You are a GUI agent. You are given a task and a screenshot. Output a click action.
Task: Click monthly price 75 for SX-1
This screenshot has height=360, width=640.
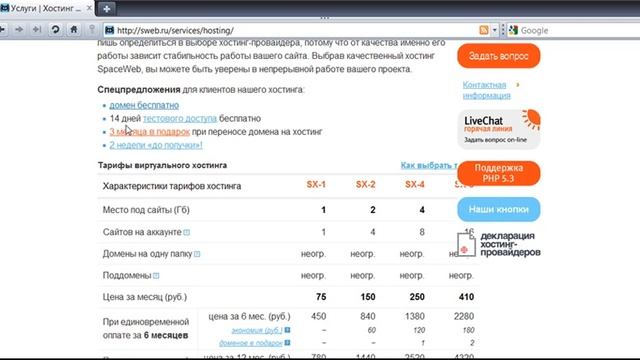(321, 297)
